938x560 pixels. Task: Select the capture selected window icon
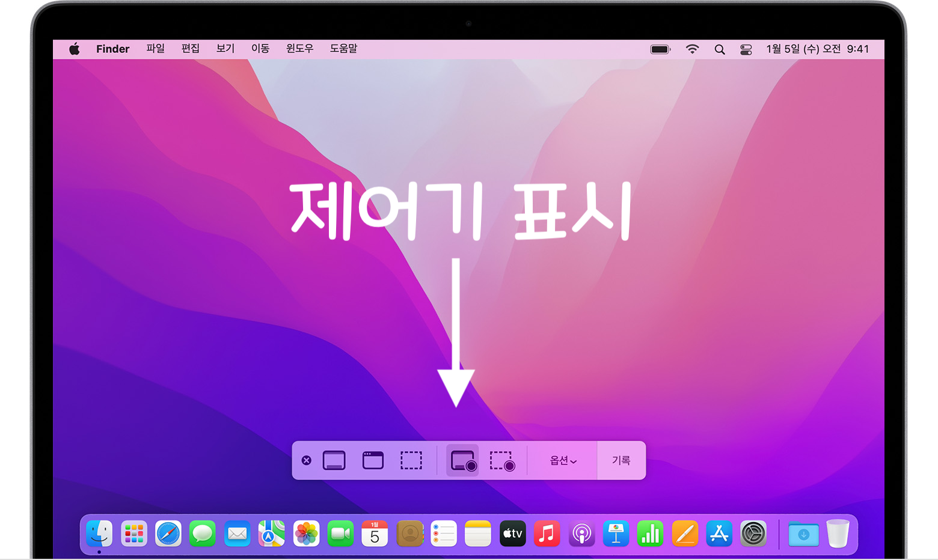click(373, 460)
